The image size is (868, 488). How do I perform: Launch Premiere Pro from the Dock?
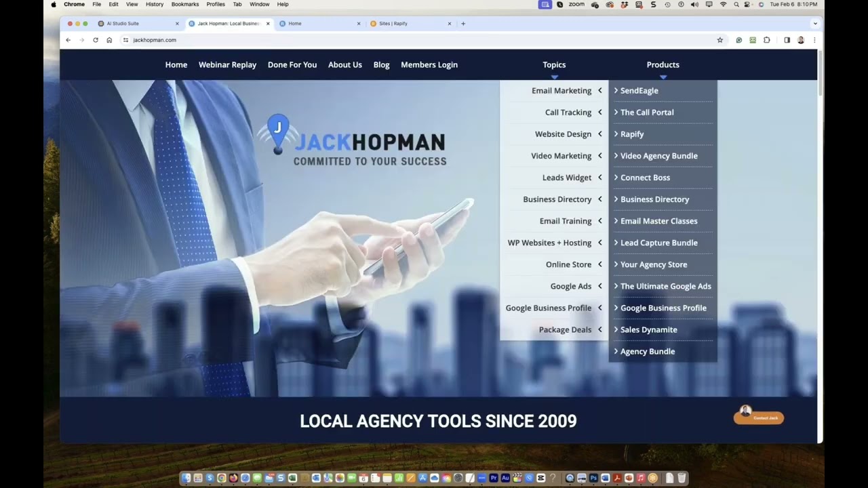pyautogui.click(x=493, y=478)
